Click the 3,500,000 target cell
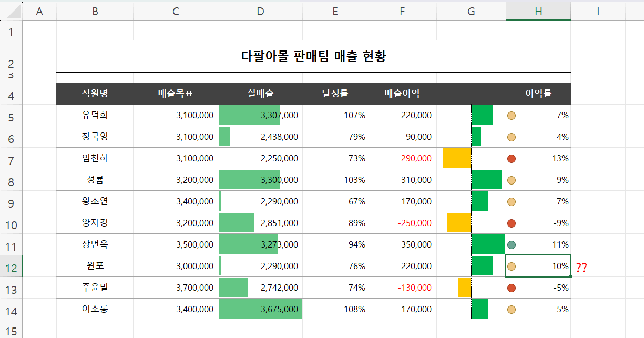The width and height of the screenshot is (644, 338). (176, 244)
